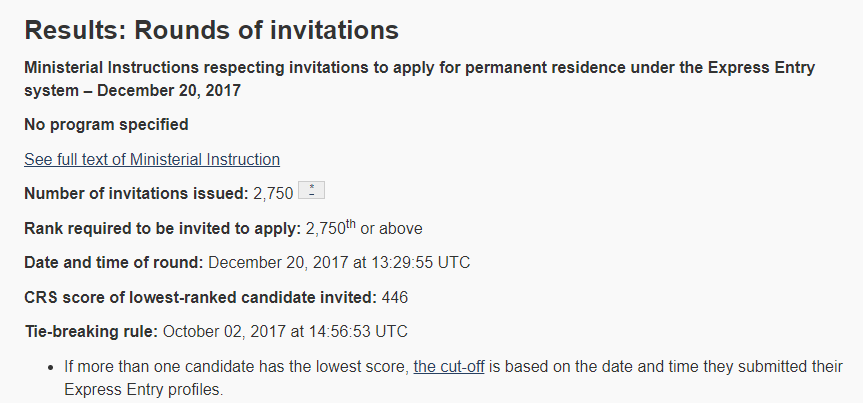
Task: Open the asterisk footnote button beside 2,750
Action: (x=312, y=190)
